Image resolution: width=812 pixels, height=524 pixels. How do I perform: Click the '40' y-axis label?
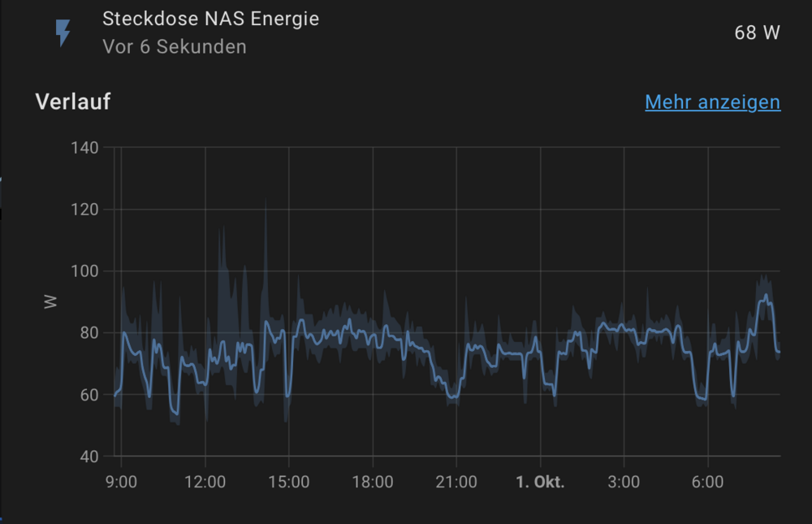[89, 457]
